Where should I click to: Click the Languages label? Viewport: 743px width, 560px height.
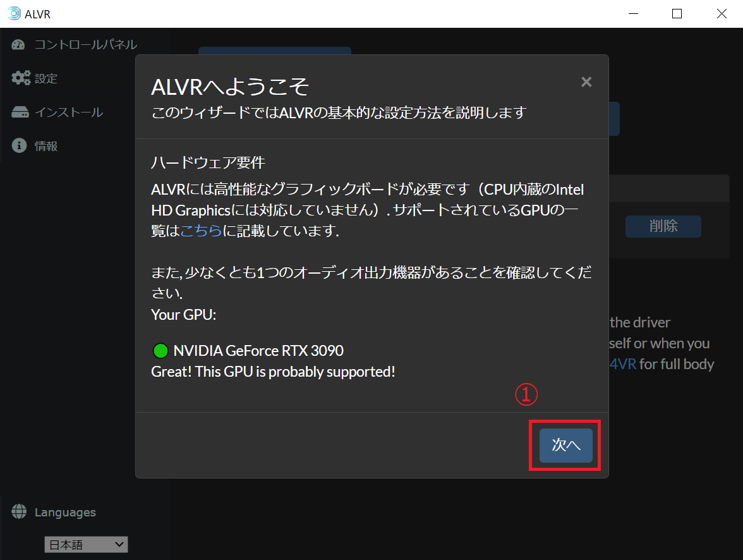[x=65, y=512]
